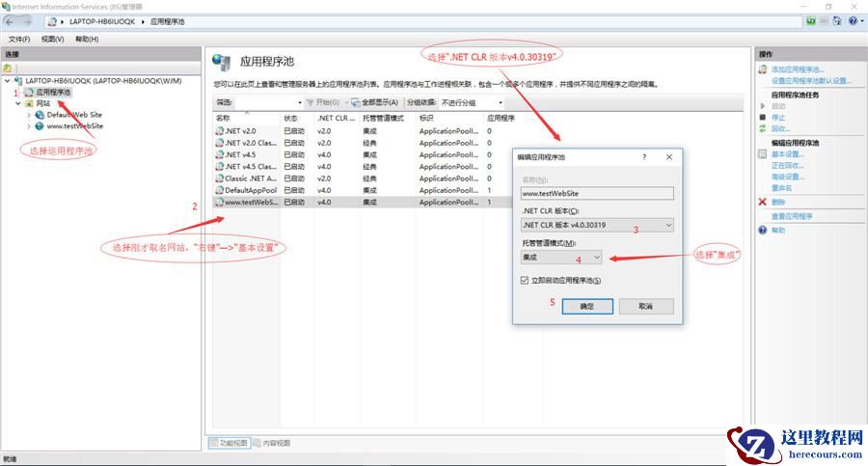This screenshot has height=466, width=868.
Task: Go back with the navigation back arrow
Action: 10,21
